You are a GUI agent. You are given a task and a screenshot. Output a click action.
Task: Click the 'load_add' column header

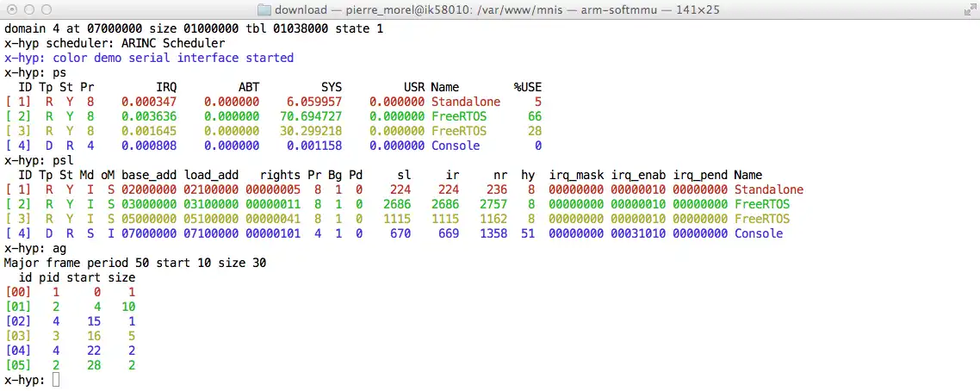(211, 175)
